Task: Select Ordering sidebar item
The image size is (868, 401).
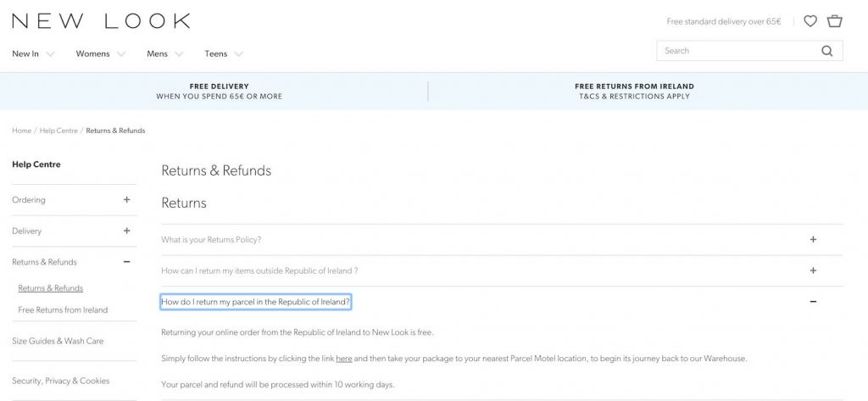Action: [29, 200]
